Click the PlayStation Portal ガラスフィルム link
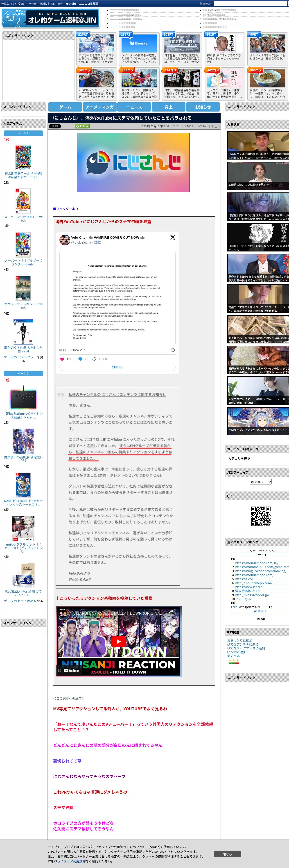The image size is (289, 868). pyautogui.click(x=23, y=593)
